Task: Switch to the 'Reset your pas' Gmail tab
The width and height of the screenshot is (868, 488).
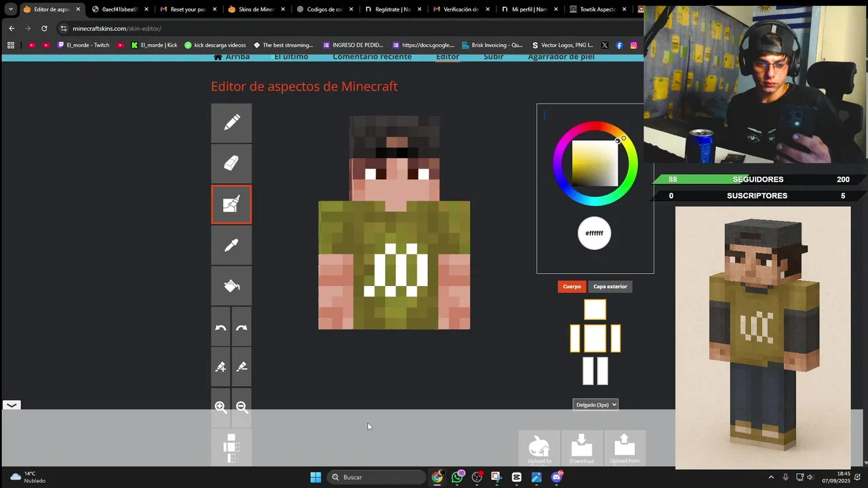Action: tap(188, 9)
